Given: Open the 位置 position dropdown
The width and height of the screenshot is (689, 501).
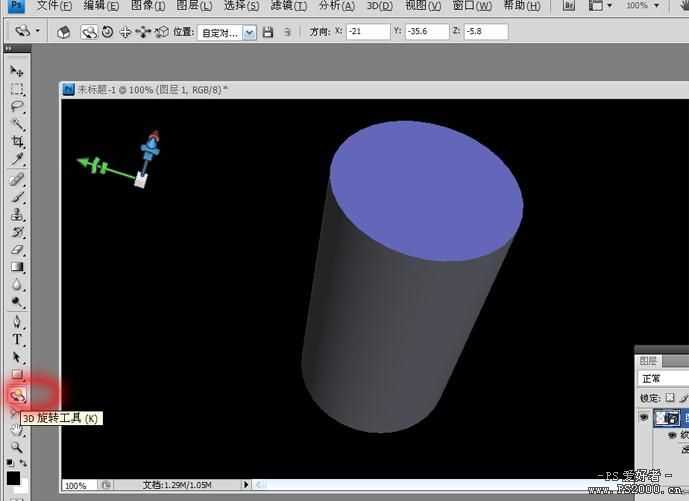Looking at the screenshot, I should (x=227, y=32).
